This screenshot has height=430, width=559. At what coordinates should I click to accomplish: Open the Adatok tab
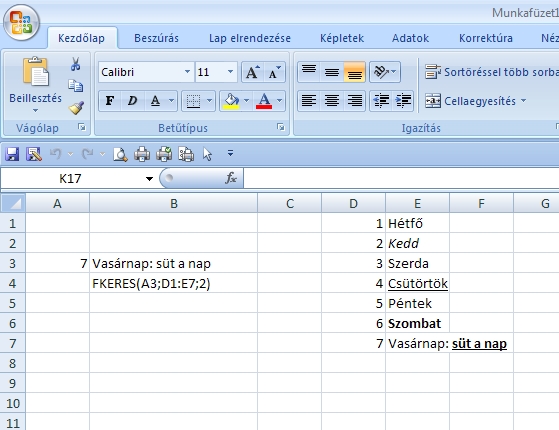[x=410, y=38]
